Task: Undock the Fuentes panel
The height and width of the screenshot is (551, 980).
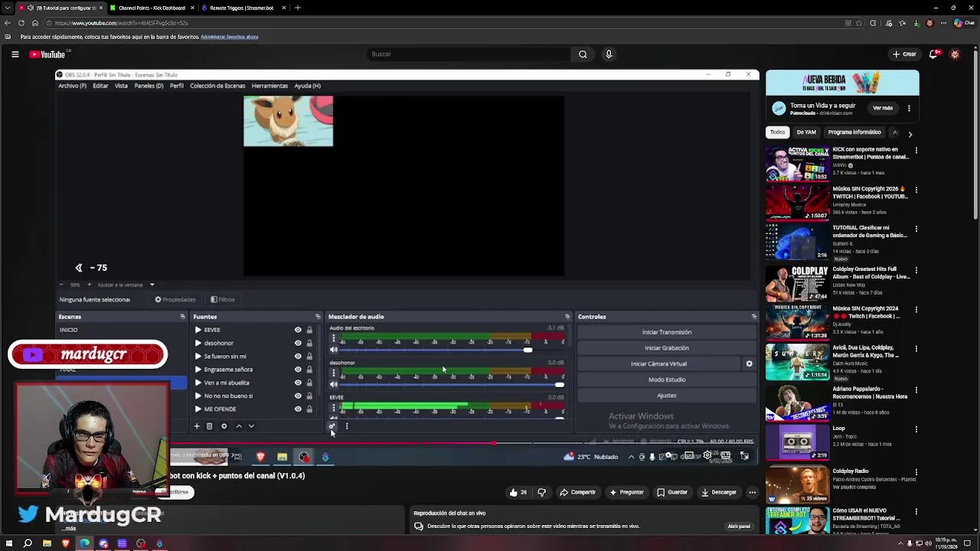Action: (x=318, y=317)
